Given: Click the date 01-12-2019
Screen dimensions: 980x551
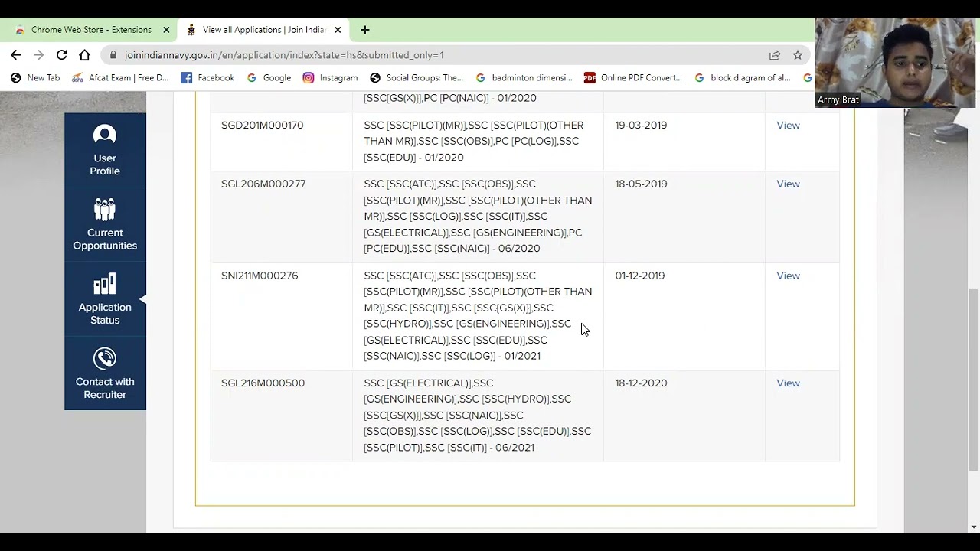Looking at the screenshot, I should pos(639,275).
